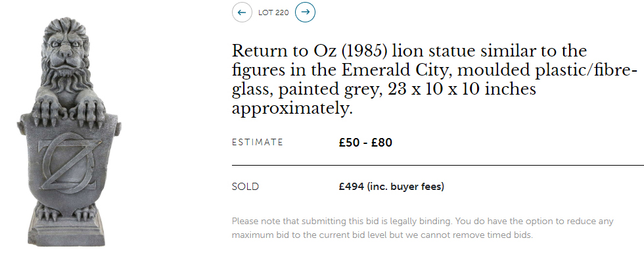Screen dimensions: 644x257
Task: Open the lion statue product image
Action: tap(68, 131)
